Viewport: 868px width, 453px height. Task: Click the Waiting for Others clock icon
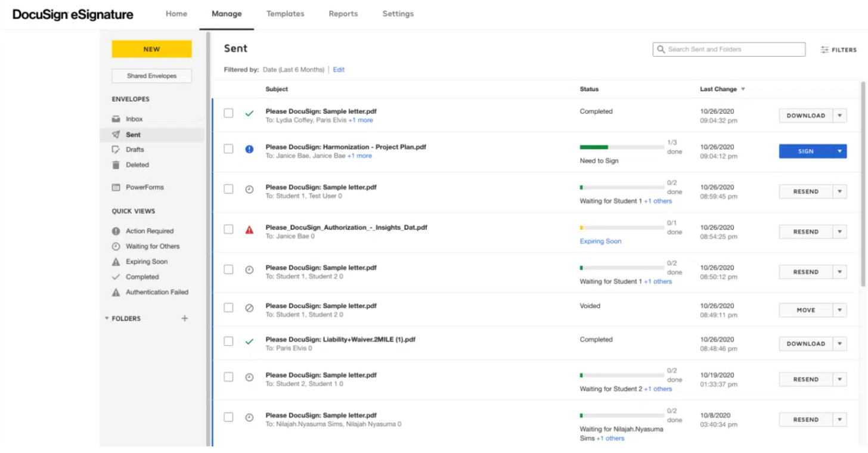coord(116,246)
